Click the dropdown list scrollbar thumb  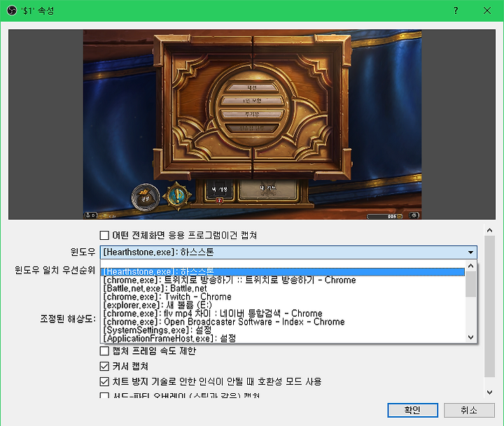click(471, 284)
